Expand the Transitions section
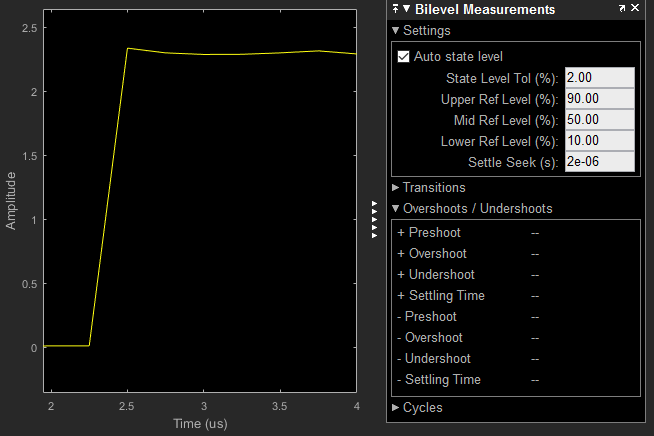 pyautogui.click(x=395, y=188)
